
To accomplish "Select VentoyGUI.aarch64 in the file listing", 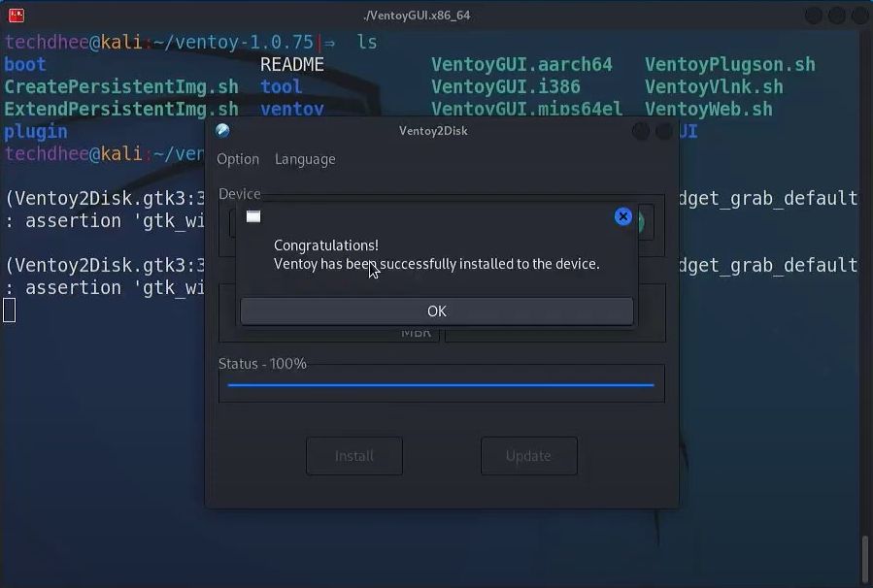I will pyautogui.click(x=522, y=64).
